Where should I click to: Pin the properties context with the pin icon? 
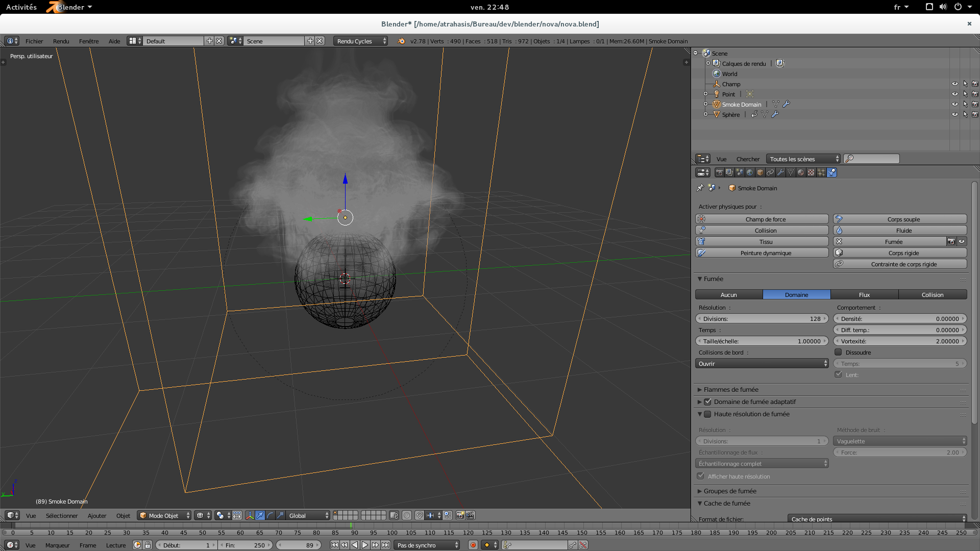tap(700, 188)
